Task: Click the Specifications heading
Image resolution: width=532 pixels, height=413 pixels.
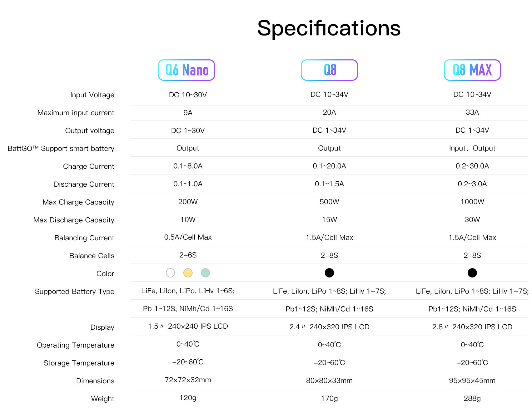Action: [329, 28]
